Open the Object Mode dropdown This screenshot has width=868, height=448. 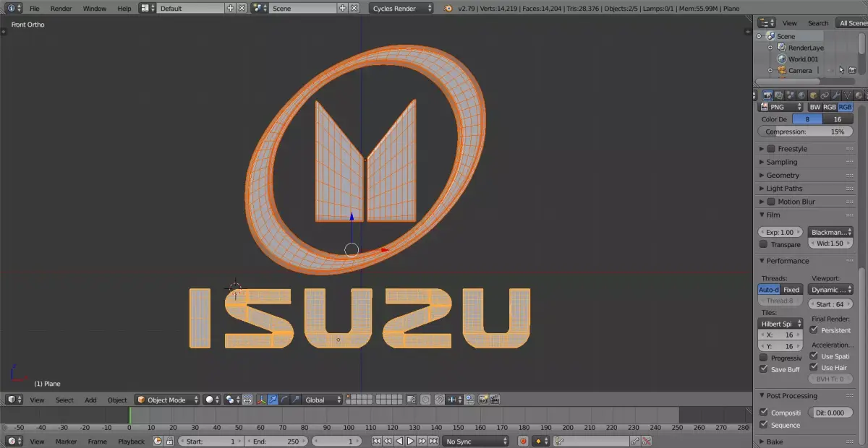click(167, 400)
